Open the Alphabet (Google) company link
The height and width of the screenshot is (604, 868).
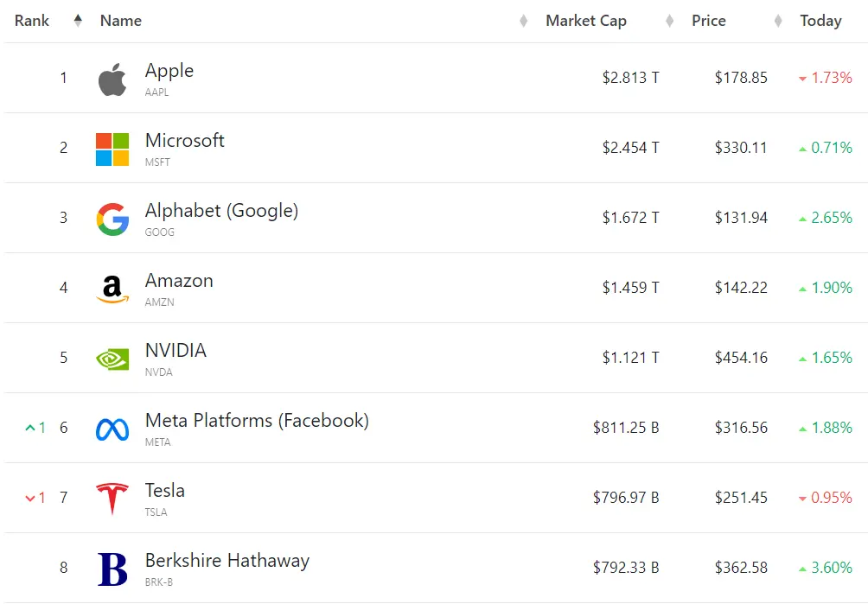pyautogui.click(x=221, y=210)
